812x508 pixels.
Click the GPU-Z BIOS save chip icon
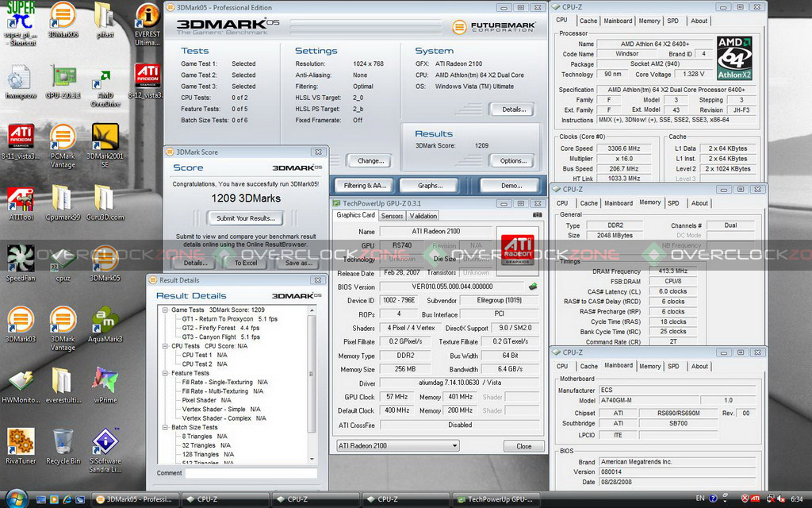[x=533, y=286]
